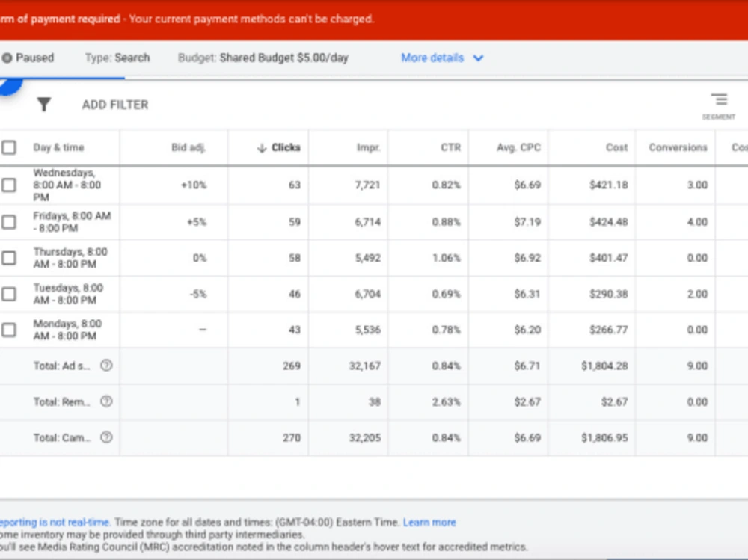The image size is (748, 560).
Task: Click the dash bid adjustment for Mondays
Action: tap(203, 330)
